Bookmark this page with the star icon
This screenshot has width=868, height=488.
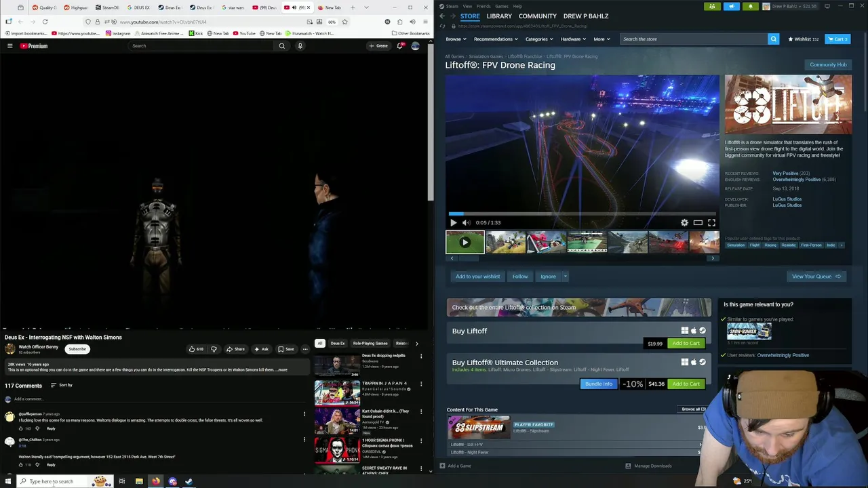pyautogui.click(x=344, y=22)
